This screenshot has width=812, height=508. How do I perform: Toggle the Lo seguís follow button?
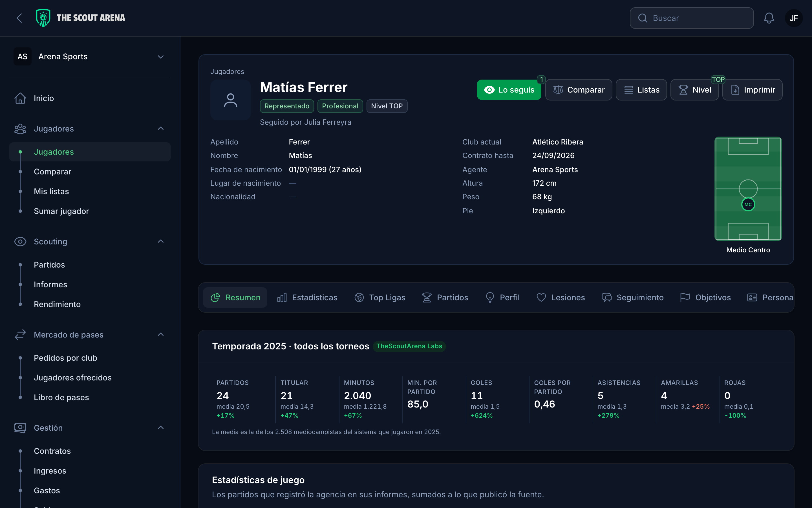click(509, 90)
